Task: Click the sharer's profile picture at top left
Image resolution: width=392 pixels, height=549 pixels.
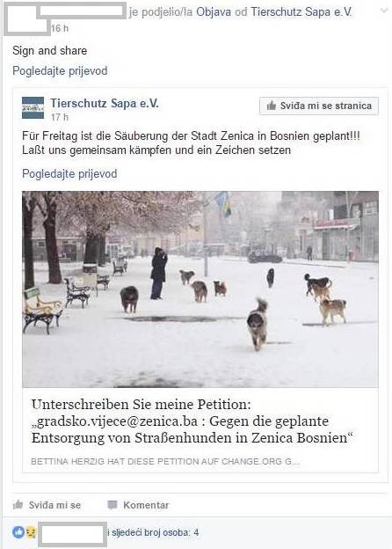Action: 26,18
